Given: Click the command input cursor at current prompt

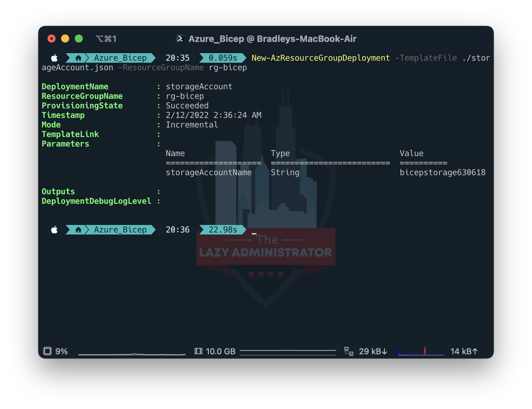Looking at the screenshot, I should pos(254,233).
